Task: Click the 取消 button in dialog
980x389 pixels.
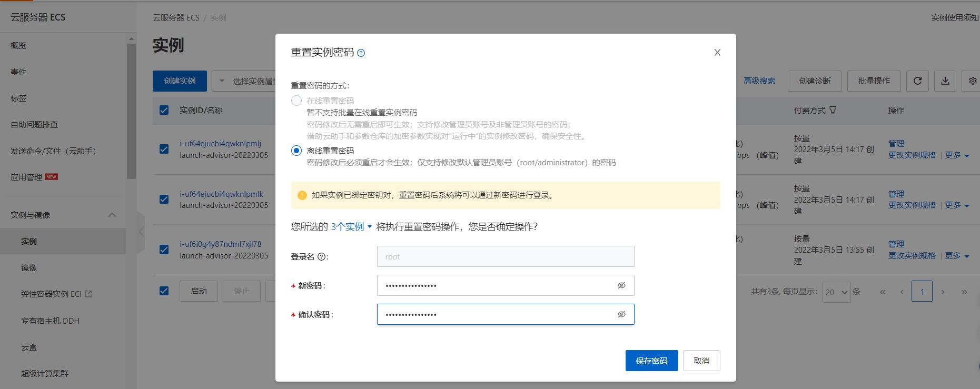Action: [701, 361]
